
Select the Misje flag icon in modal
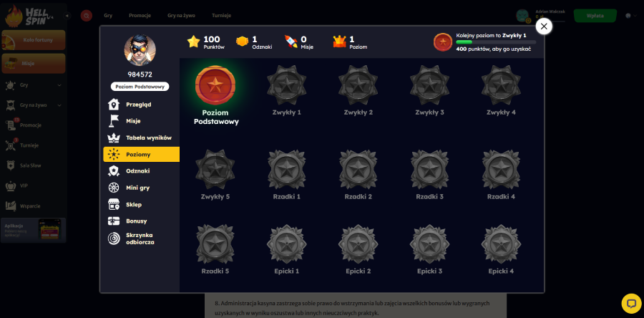[x=114, y=121]
